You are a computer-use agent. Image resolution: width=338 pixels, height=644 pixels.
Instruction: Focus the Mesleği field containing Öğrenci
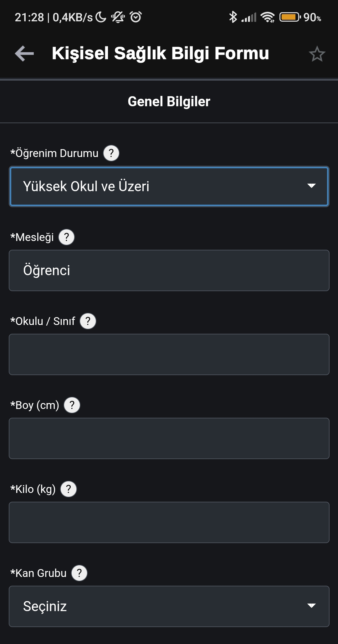[x=169, y=270]
